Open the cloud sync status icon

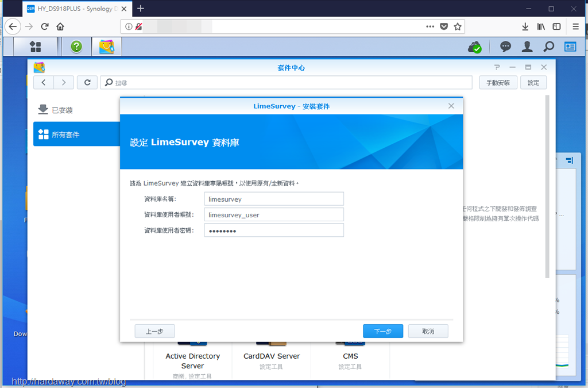(x=475, y=47)
